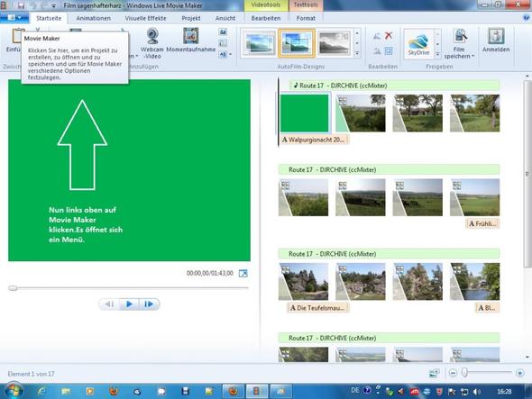
Task: Select the house-and-trees clip in first row
Action: 417,113
